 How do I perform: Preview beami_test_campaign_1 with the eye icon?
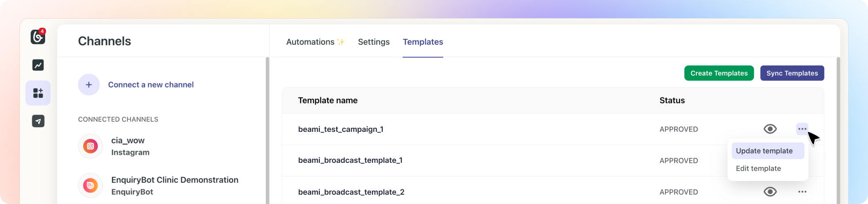(x=770, y=129)
